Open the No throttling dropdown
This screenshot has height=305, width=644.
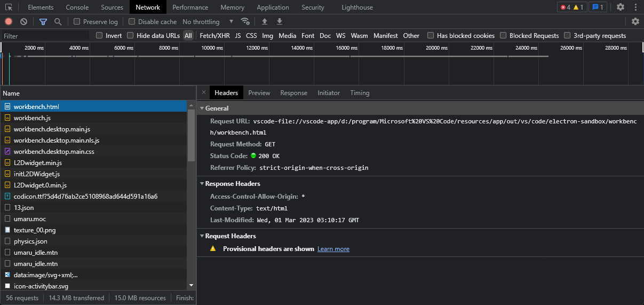coord(208,21)
